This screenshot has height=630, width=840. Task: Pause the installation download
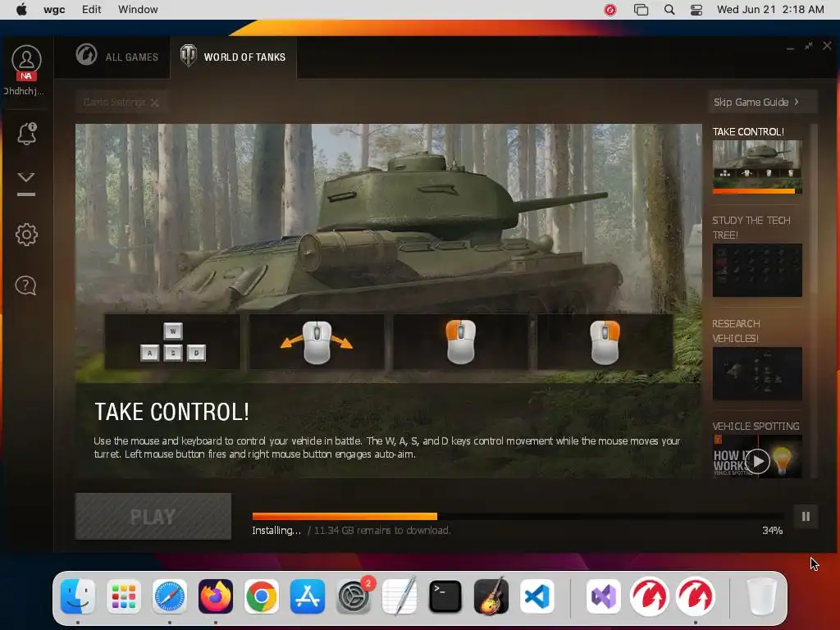[x=806, y=517]
